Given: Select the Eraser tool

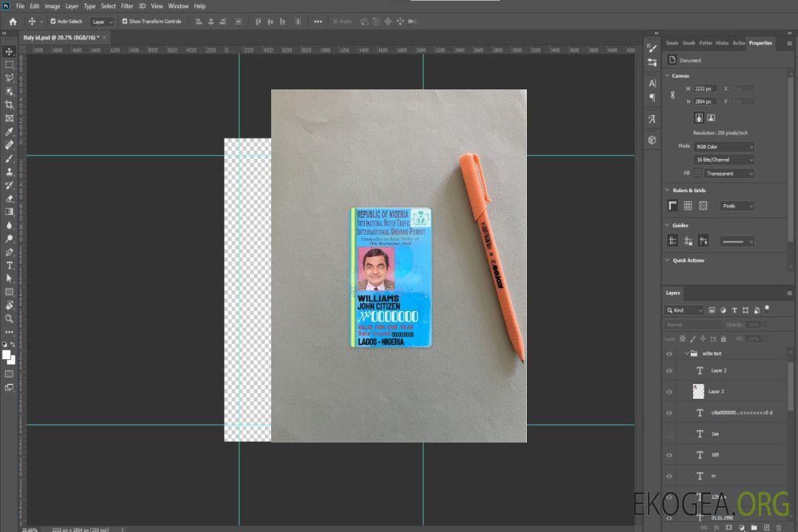Looking at the screenshot, I should [x=9, y=198].
